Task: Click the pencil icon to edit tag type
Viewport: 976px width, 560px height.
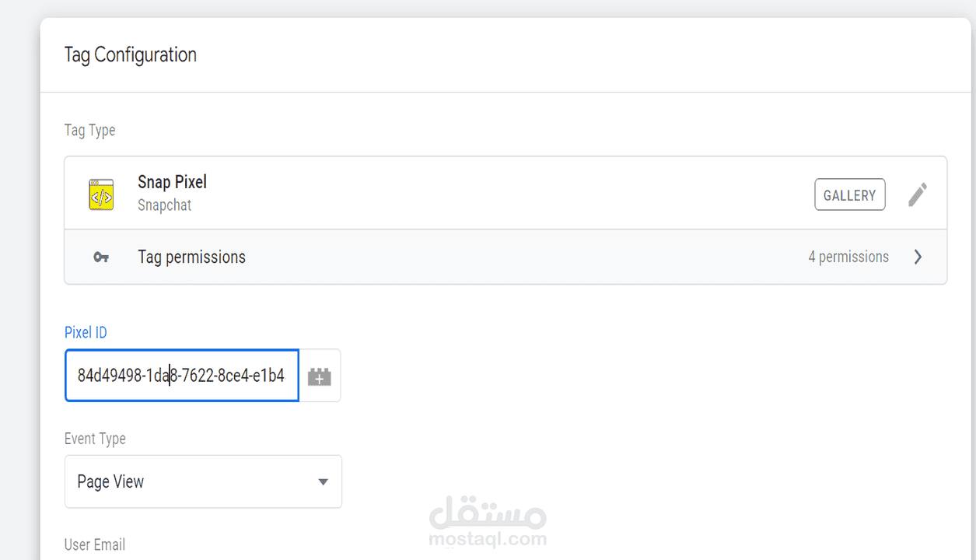Action: [918, 194]
